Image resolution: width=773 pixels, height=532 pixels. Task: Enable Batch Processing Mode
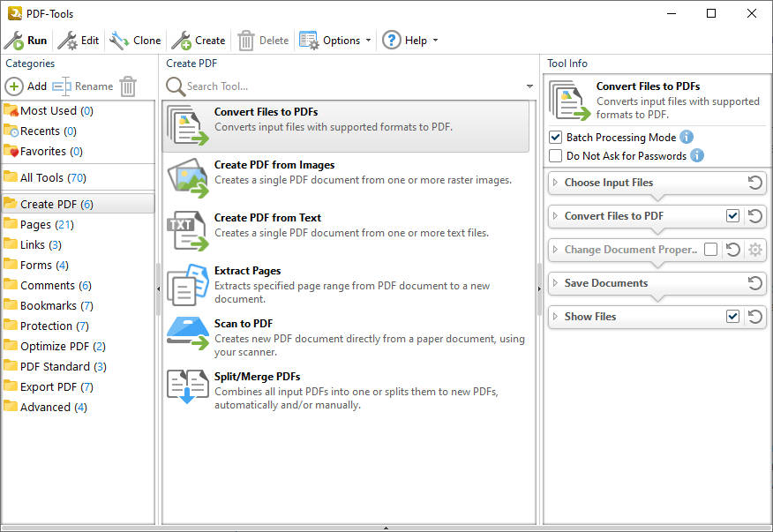(x=555, y=137)
